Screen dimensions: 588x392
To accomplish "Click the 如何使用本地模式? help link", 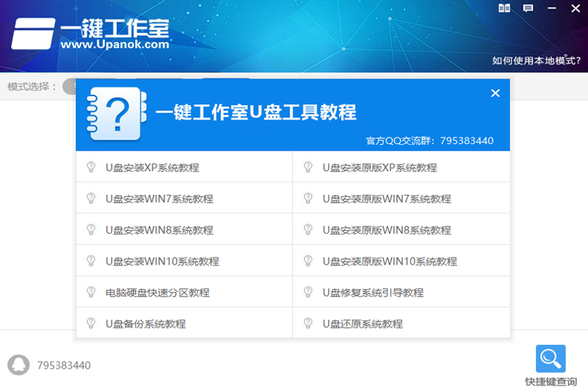I will coord(536,60).
